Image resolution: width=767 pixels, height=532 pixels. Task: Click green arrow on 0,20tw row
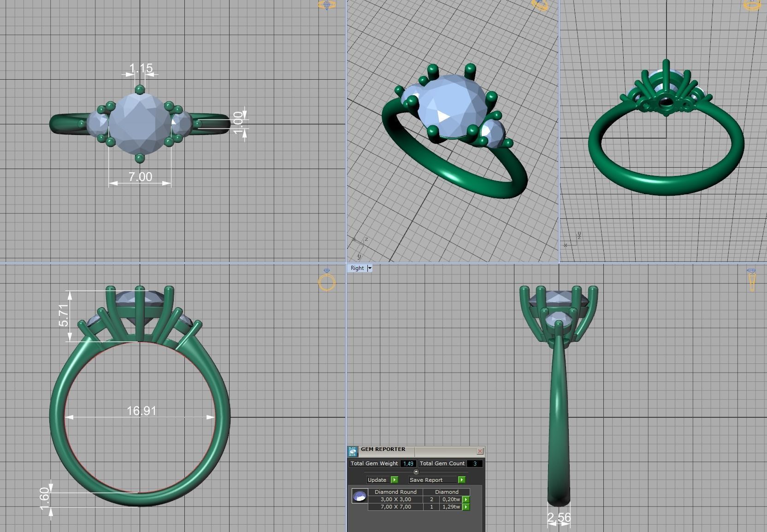pos(466,499)
